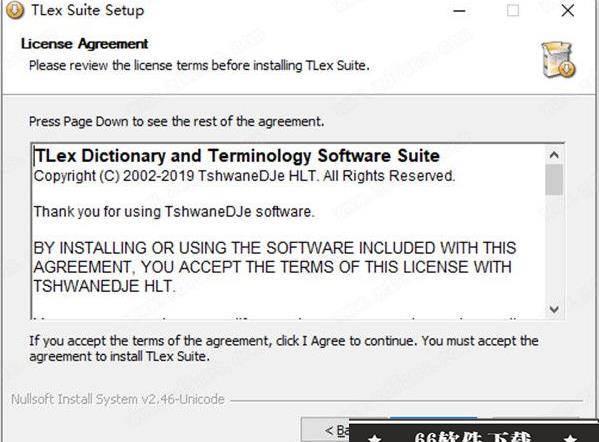Click the BY INSTALLING OR USING paragraph
Image resolution: width=599 pixels, height=442 pixels.
click(x=275, y=267)
